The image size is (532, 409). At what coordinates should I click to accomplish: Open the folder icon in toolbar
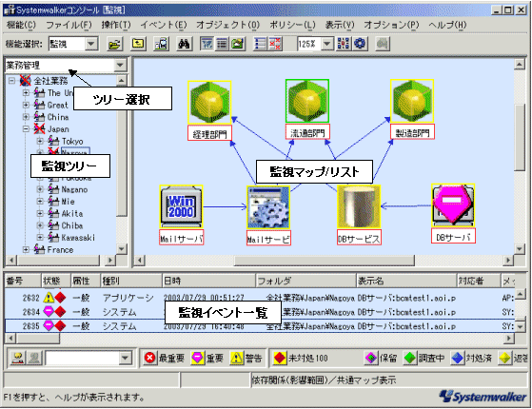pyautogui.click(x=114, y=44)
